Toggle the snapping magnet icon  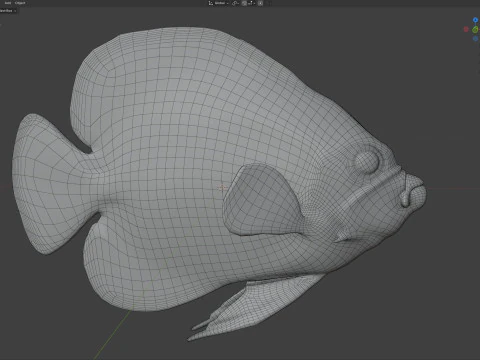coord(244,3)
